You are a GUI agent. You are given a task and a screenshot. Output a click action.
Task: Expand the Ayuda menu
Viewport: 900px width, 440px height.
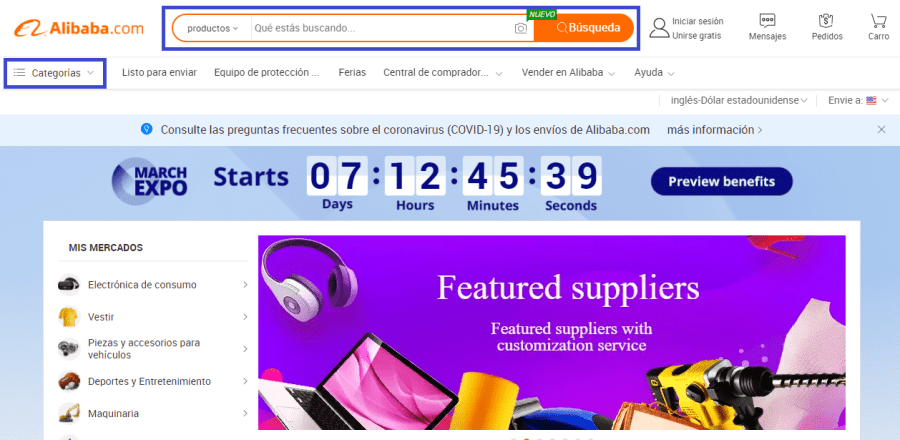[654, 73]
